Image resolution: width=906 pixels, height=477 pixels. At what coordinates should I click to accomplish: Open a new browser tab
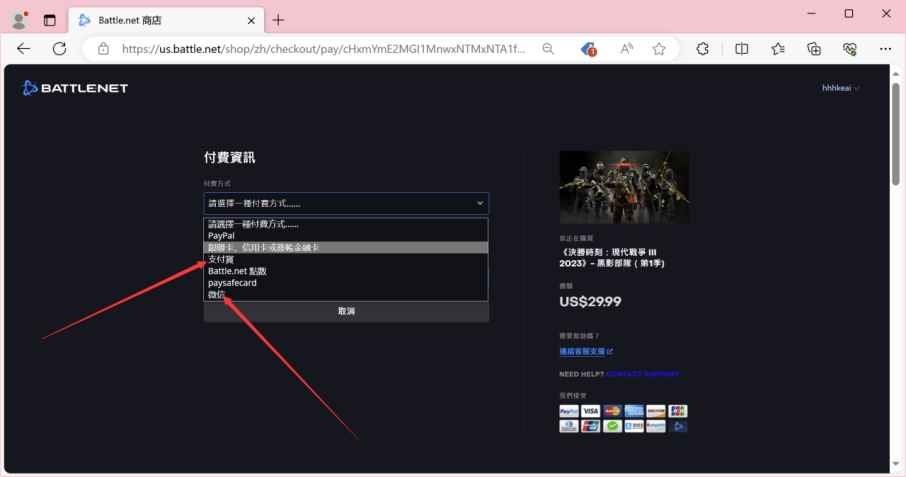[x=278, y=20]
